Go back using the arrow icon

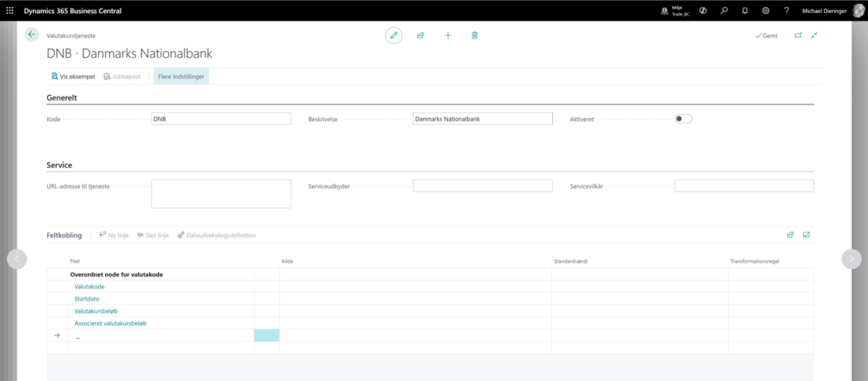32,35
